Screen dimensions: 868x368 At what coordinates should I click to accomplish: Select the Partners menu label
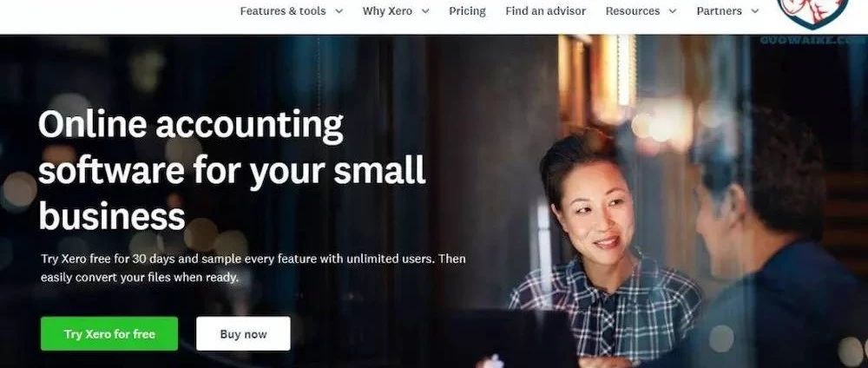point(719,11)
